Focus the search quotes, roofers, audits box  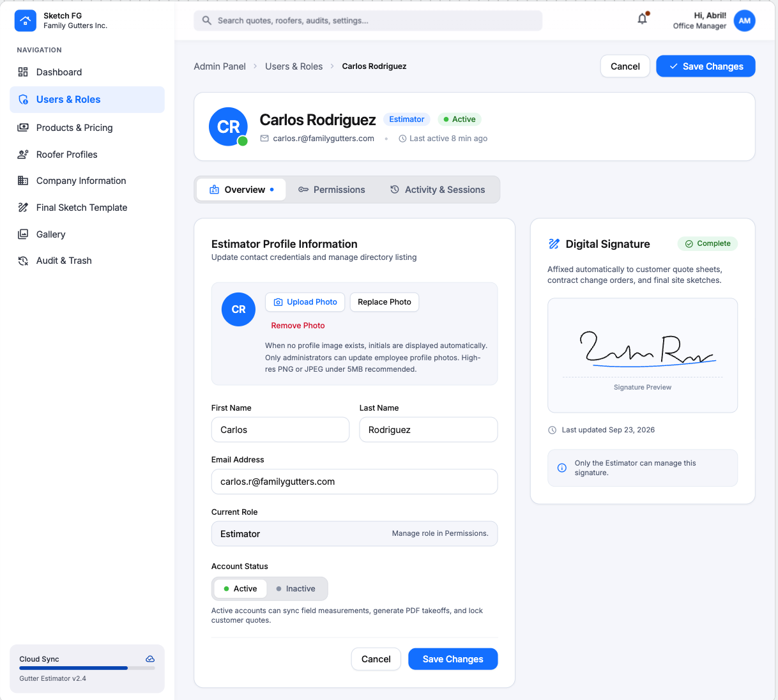pos(368,20)
